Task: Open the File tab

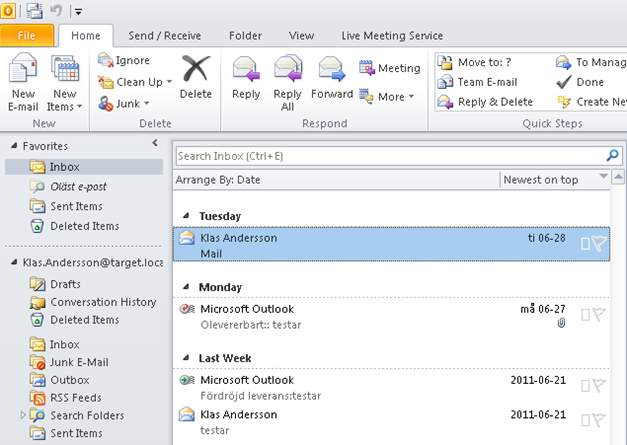Action: pyautogui.click(x=27, y=36)
